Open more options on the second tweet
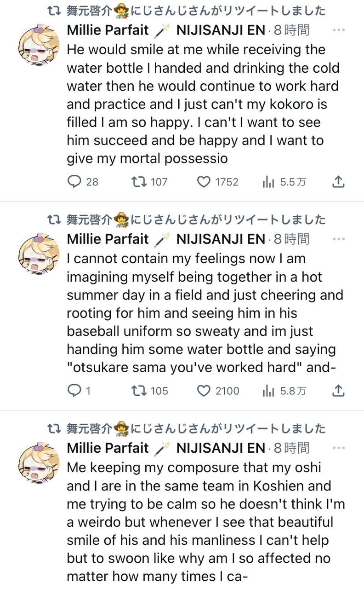 pyautogui.click(x=338, y=239)
